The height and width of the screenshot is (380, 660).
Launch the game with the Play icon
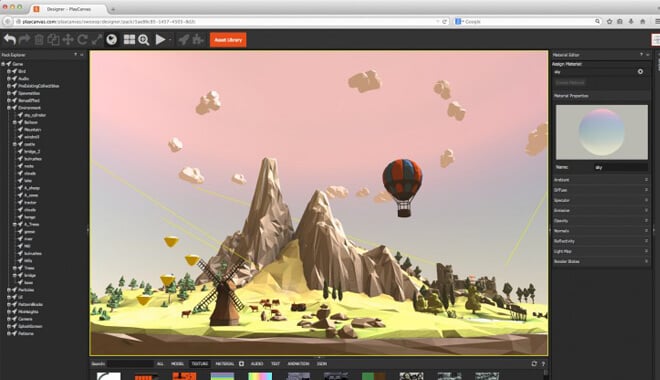160,40
